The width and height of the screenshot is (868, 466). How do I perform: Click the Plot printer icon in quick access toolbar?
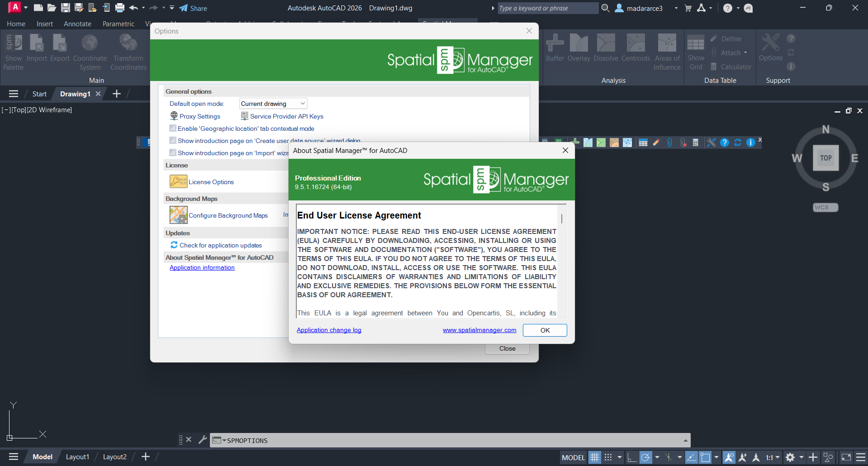click(x=120, y=8)
